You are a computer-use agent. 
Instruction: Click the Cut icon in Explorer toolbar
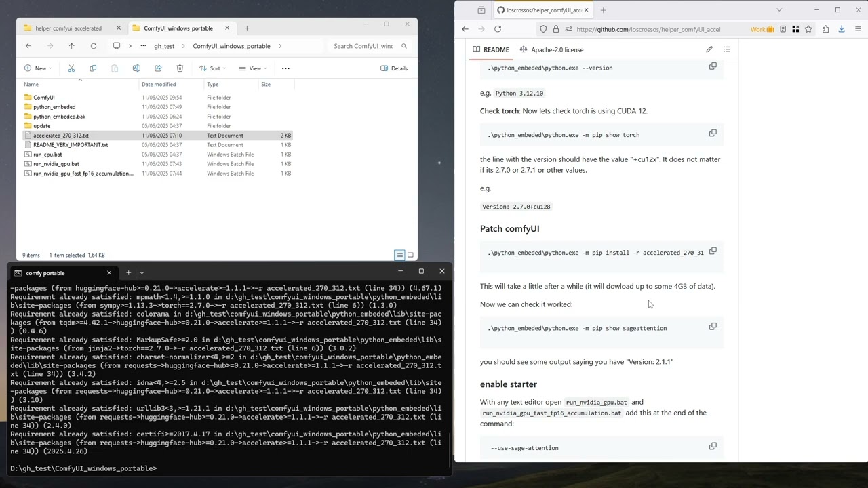[71, 68]
